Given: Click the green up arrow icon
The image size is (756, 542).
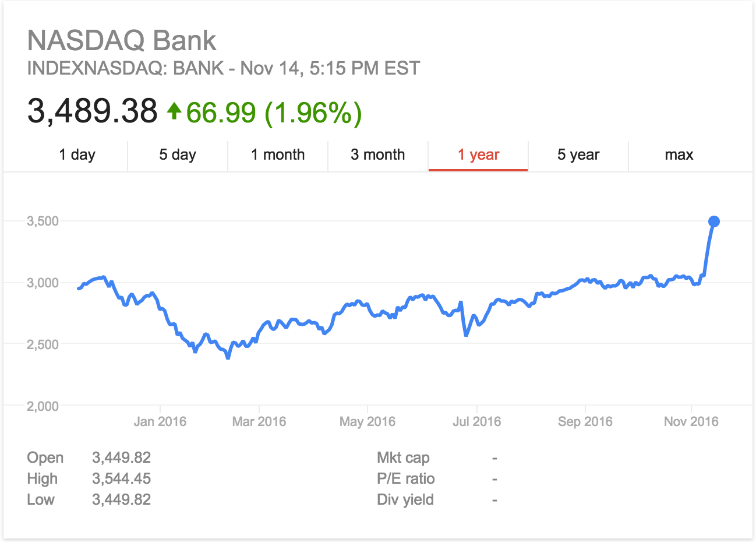Looking at the screenshot, I should tap(174, 111).
